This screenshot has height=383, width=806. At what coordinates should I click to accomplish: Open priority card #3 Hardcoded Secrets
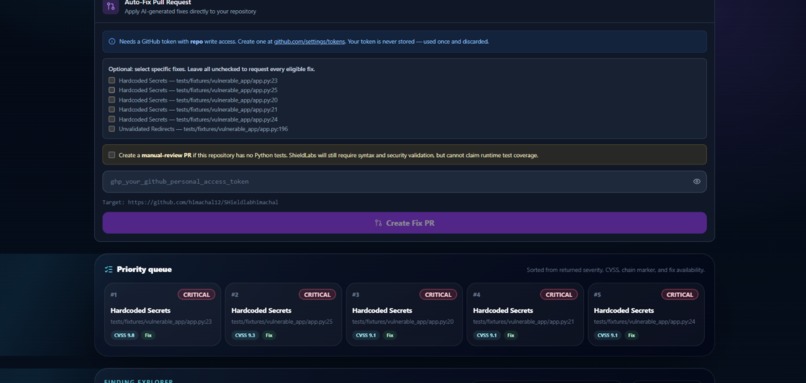[404, 314]
